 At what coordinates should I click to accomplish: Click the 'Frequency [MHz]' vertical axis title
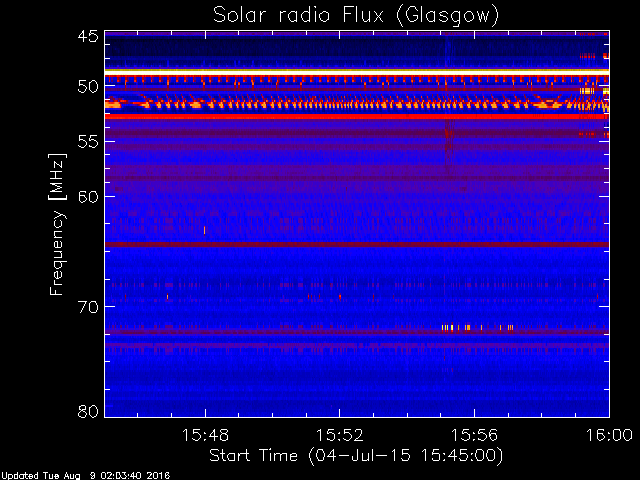click(57, 224)
